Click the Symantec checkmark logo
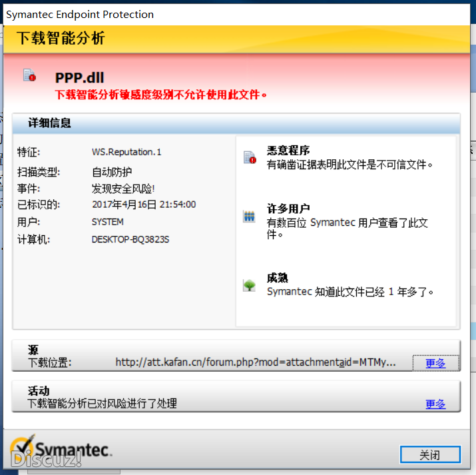 (22, 448)
